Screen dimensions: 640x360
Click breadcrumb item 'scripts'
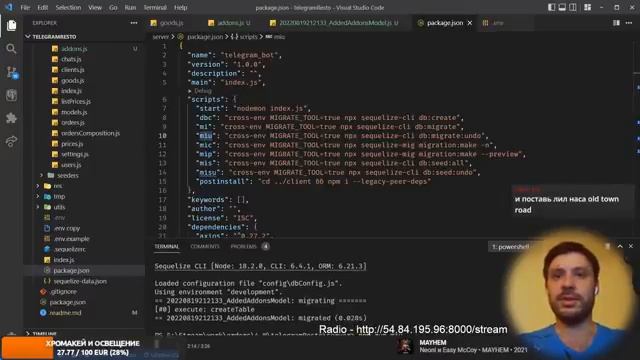(x=248, y=37)
